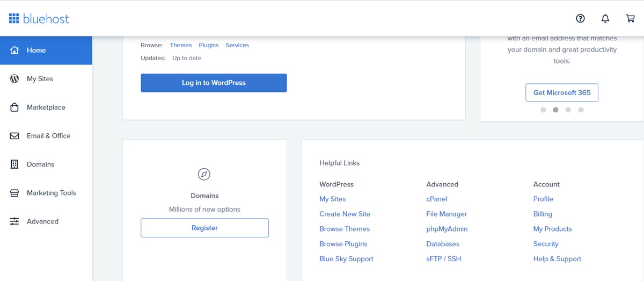
Task: Open the sFTP / SSH link
Action: pyautogui.click(x=444, y=259)
